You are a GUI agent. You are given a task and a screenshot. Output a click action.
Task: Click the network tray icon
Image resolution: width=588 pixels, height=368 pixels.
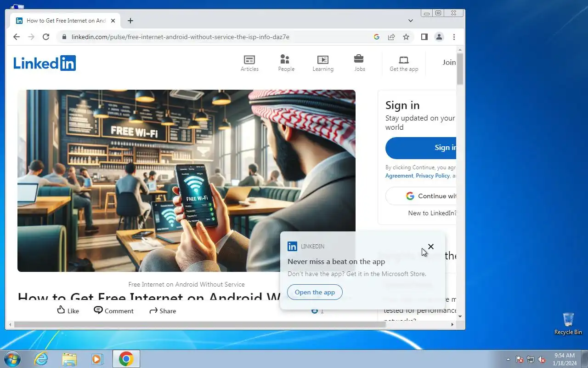coord(531,359)
